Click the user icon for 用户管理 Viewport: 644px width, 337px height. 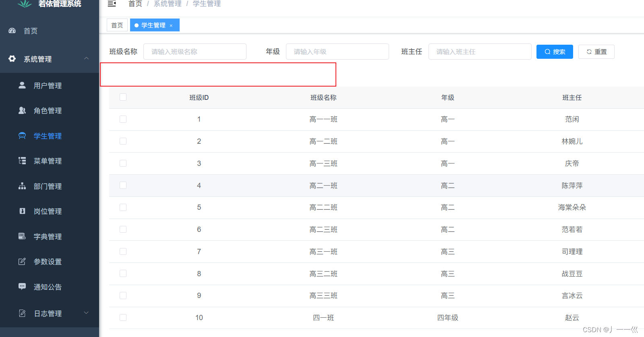tap(22, 85)
